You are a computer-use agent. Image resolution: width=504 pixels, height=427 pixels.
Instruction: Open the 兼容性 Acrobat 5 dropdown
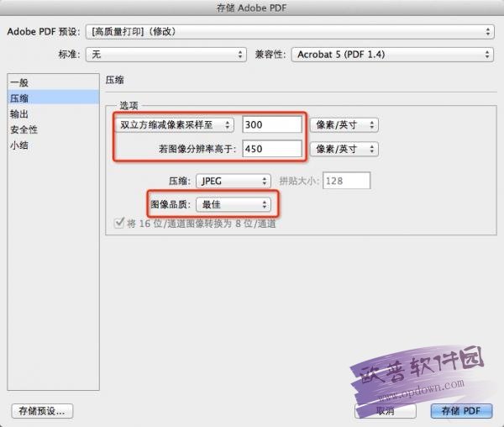[x=392, y=55]
